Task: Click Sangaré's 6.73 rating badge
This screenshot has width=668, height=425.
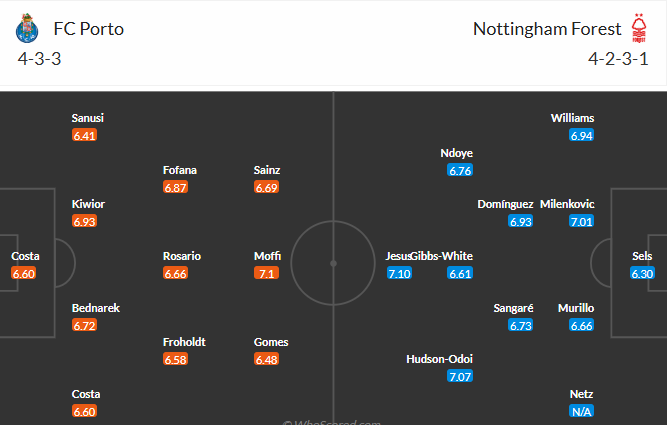Action: pyautogui.click(x=521, y=325)
